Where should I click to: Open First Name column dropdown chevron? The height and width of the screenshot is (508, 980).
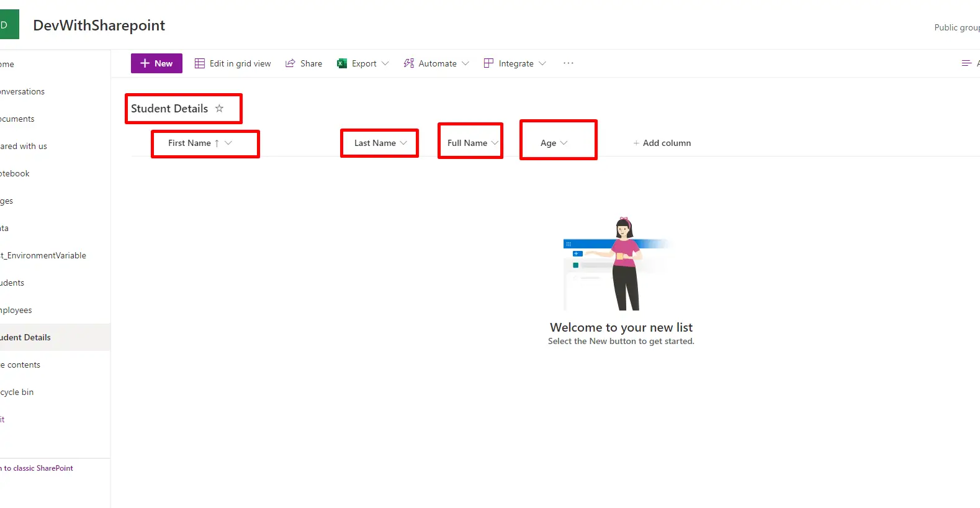tap(228, 143)
